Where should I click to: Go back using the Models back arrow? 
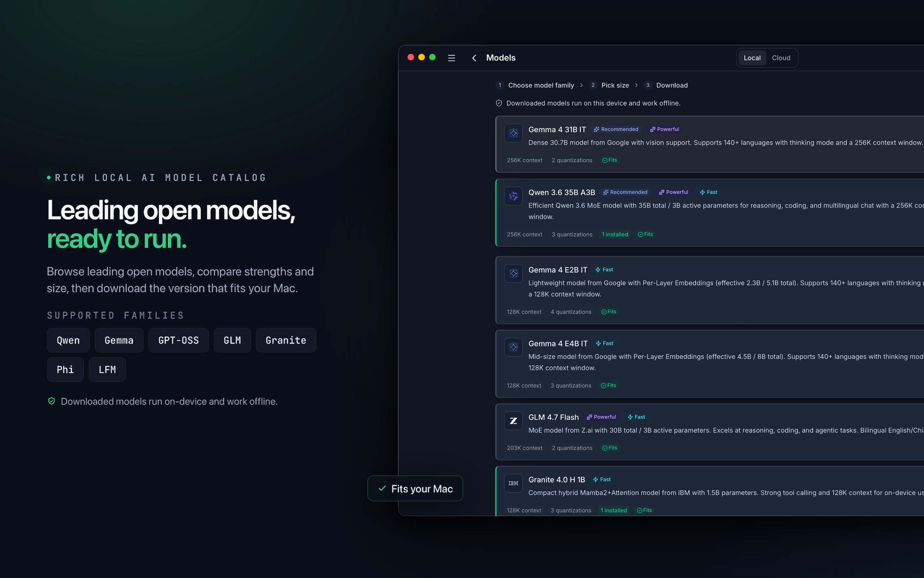[x=474, y=58]
